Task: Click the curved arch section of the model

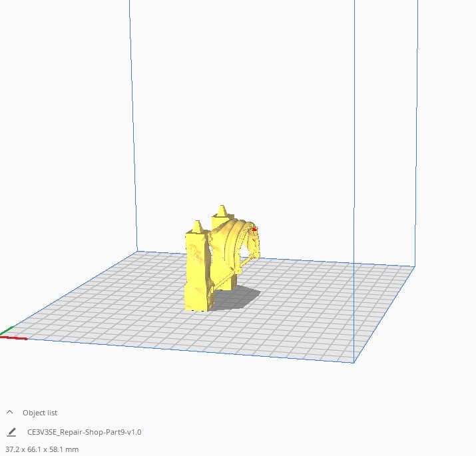Action: pyautogui.click(x=233, y=241)
